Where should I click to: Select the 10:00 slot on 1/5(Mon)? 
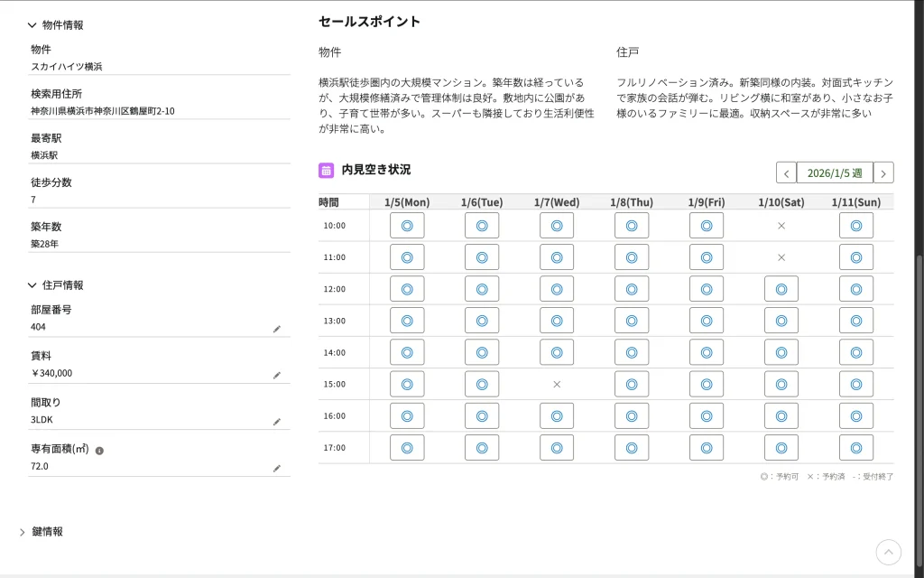click(x=407, y=226)
